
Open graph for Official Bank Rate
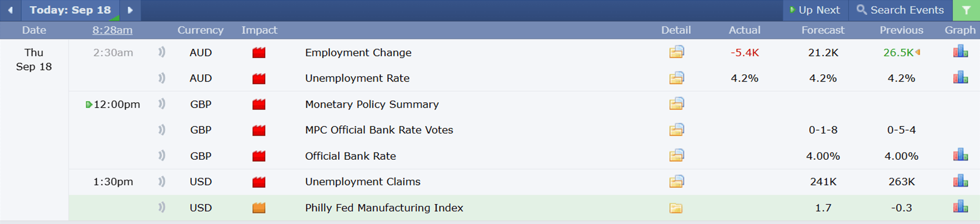[x=960, y=156]
